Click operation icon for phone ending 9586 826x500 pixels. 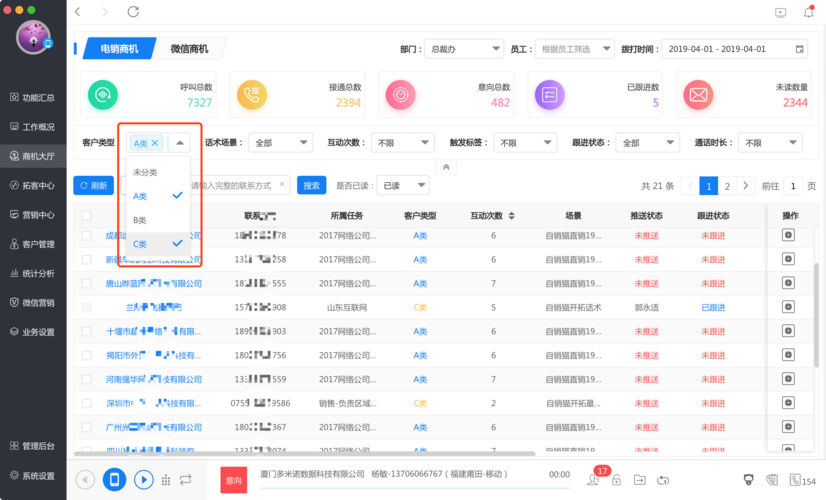point(788,403)
